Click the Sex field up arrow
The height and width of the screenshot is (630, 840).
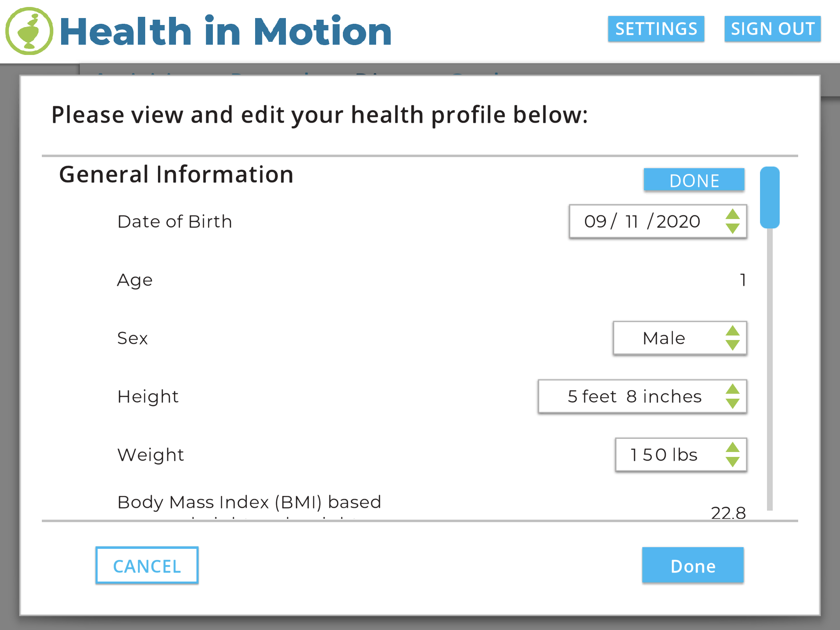pyautogui.click(x=732, y=331)
